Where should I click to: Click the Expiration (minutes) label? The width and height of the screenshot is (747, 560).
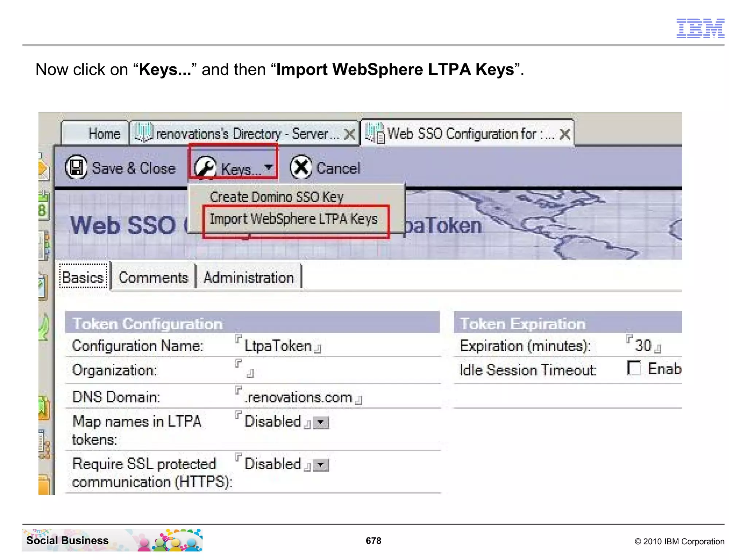[525, 346]
